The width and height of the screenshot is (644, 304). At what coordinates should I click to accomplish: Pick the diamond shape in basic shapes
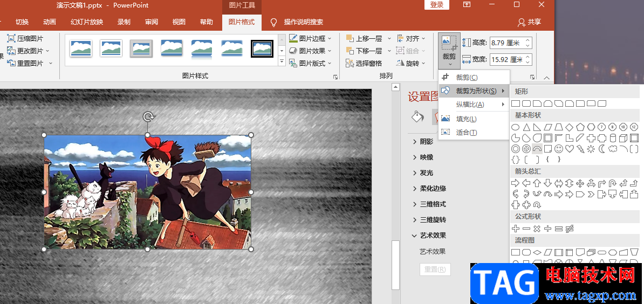[x=569, y=127]
